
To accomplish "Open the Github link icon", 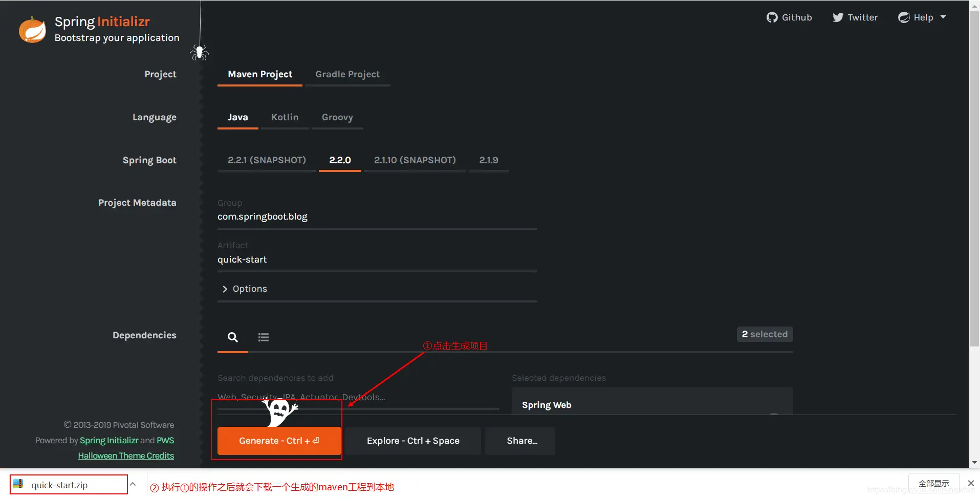I will pos(772,17).
